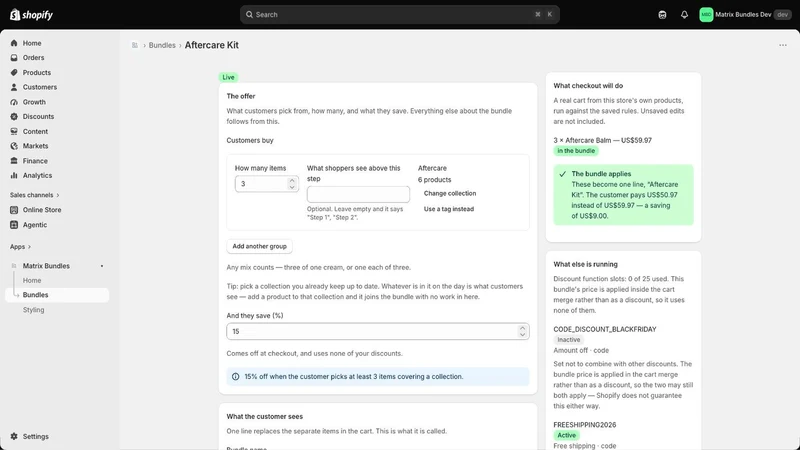Open the Settings gear icon

pyautogui.click(x=14, y=436)
